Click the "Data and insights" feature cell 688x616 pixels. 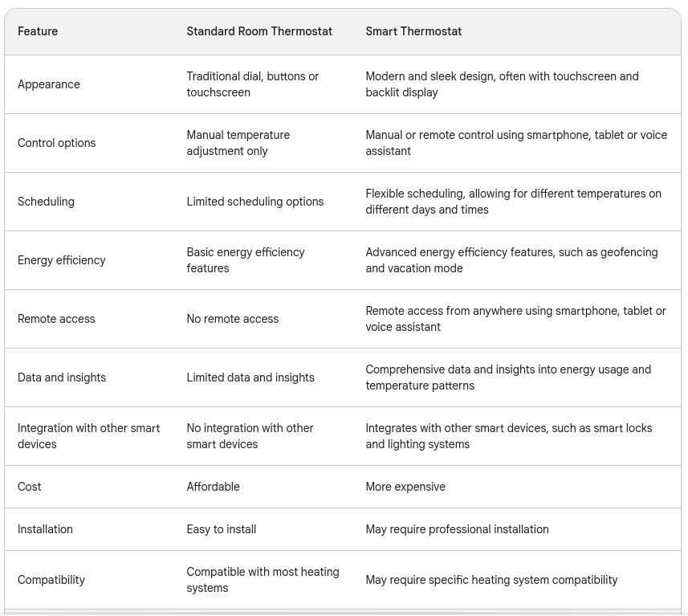click(62, 377)
